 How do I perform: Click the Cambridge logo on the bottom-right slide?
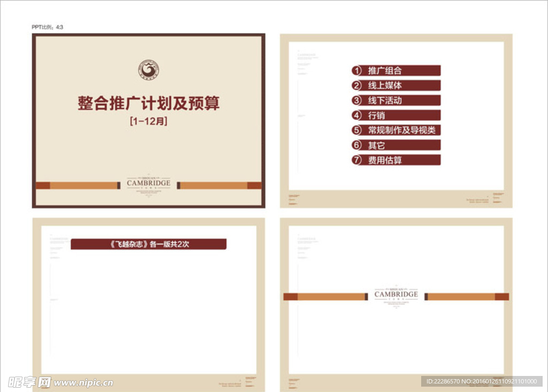[x=396, y=295]
